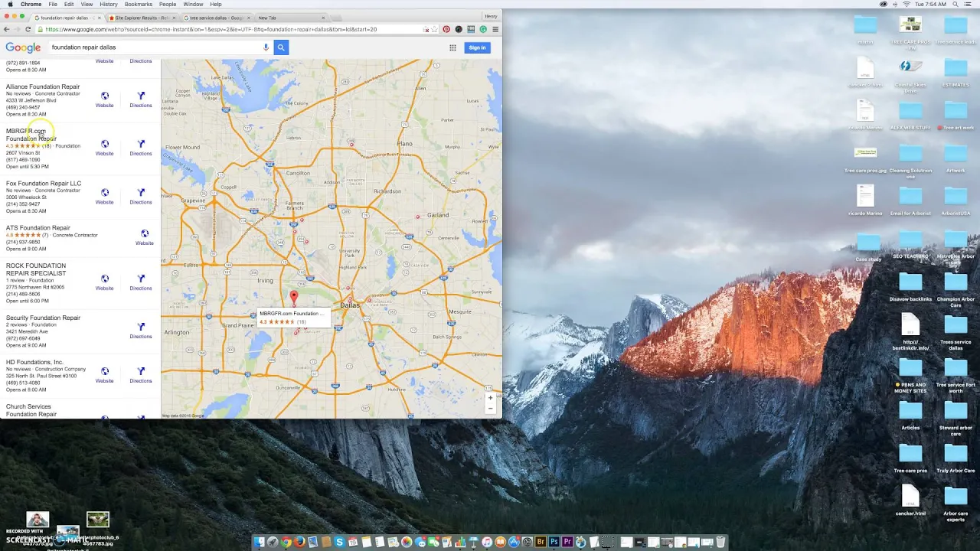Viewport: 980px width, 551px height.
Task: Open Notification Center in menu bar
Action: click(x=969, y=4)
